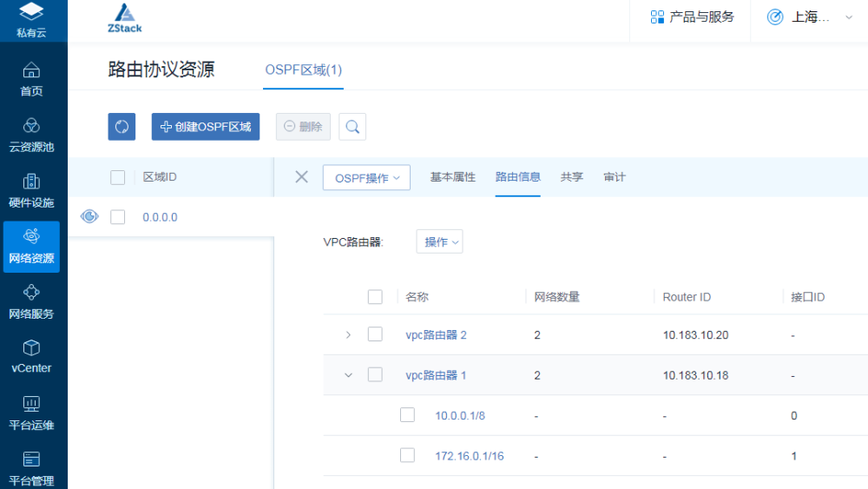Open 硬件设施 in the sidebar
Screen dimensions: 868x489
pyautogui.click(x=31, y=190)
